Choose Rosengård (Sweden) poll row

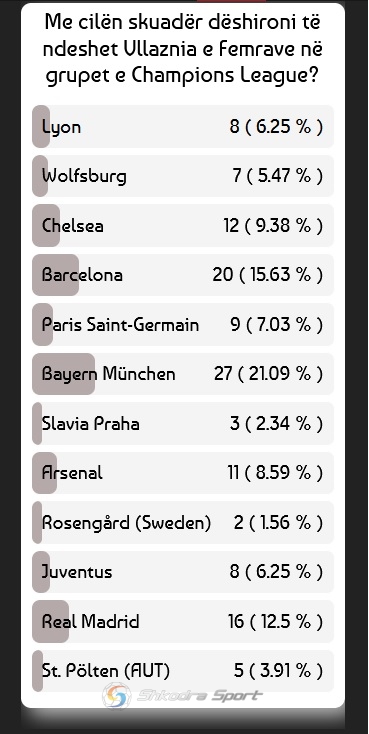[x=183, y=522]
